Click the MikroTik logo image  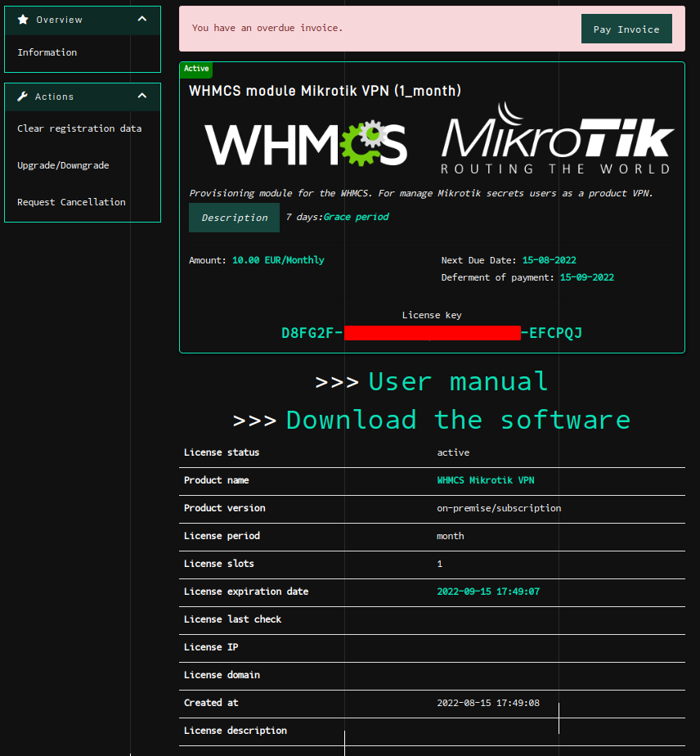(557, 138)
